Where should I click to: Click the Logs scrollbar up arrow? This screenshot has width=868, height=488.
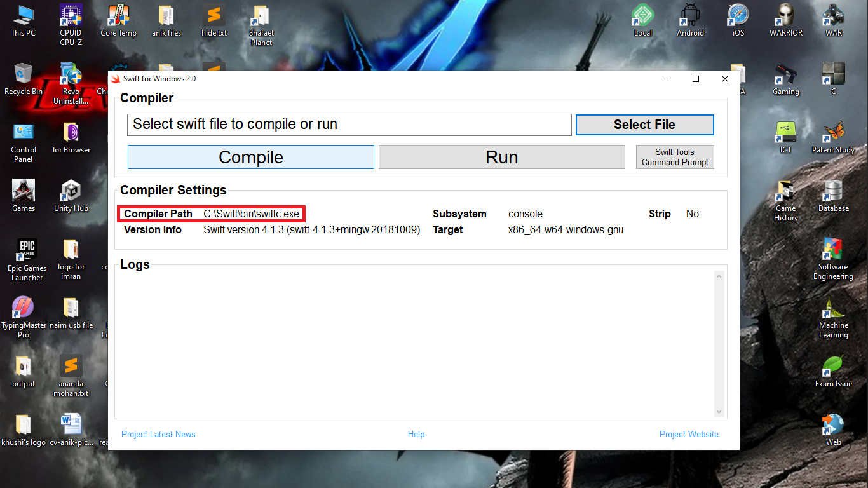[719, 276]
